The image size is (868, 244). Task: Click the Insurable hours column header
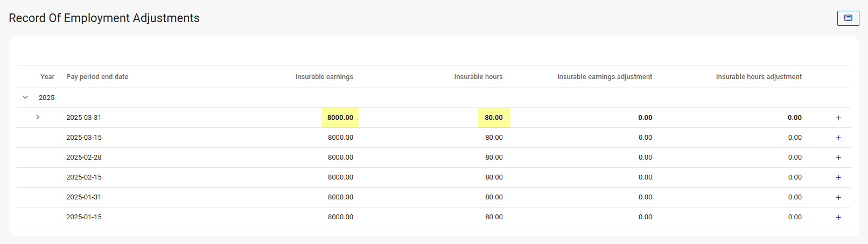click(478, 77)
